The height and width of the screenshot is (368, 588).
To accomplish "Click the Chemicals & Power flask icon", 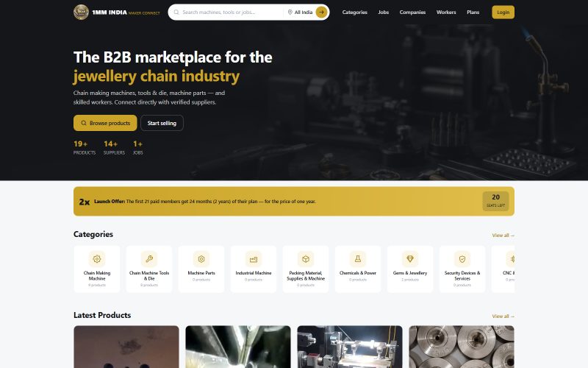I will pyautogui.click(x=358, y=259).
